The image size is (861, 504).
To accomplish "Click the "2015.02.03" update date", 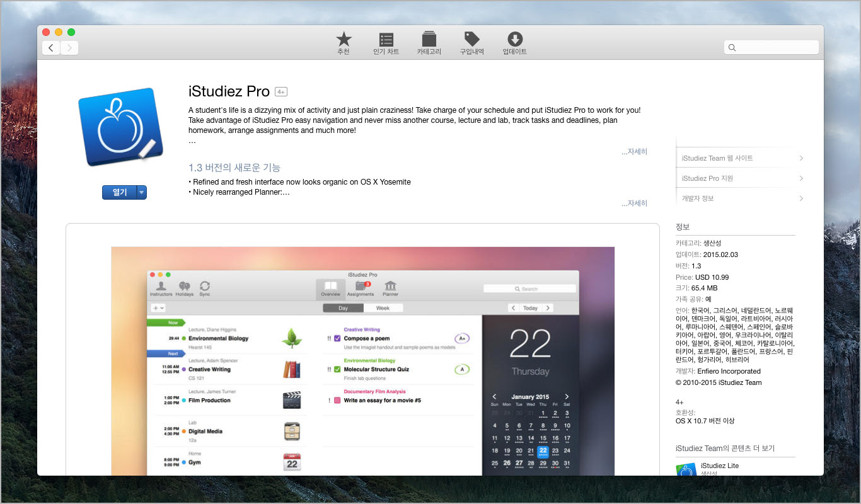I will pos(720,255).
